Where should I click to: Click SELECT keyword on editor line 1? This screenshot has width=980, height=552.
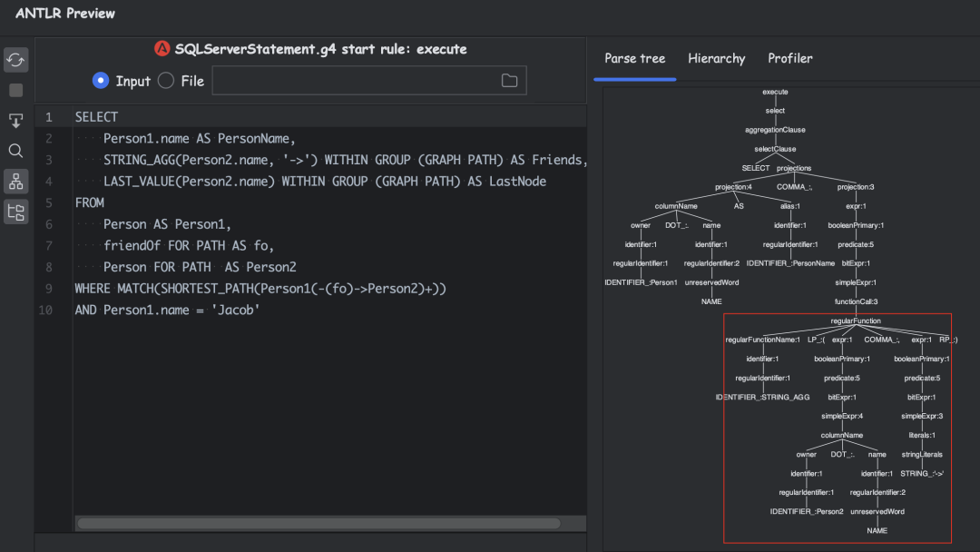point(96,117)
